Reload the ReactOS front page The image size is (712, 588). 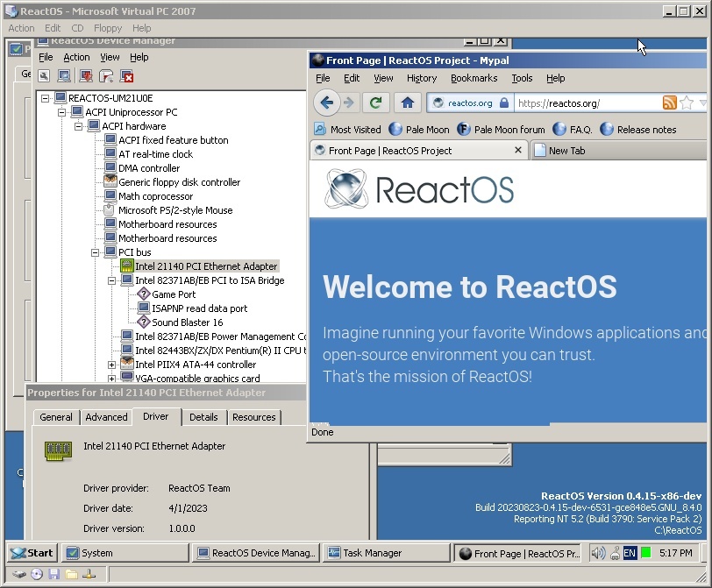[x=375, y=103]
